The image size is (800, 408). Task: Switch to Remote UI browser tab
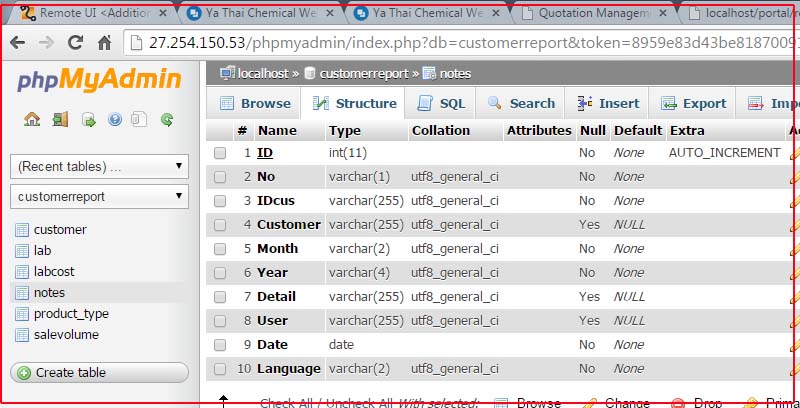click(x=92, y=13)
